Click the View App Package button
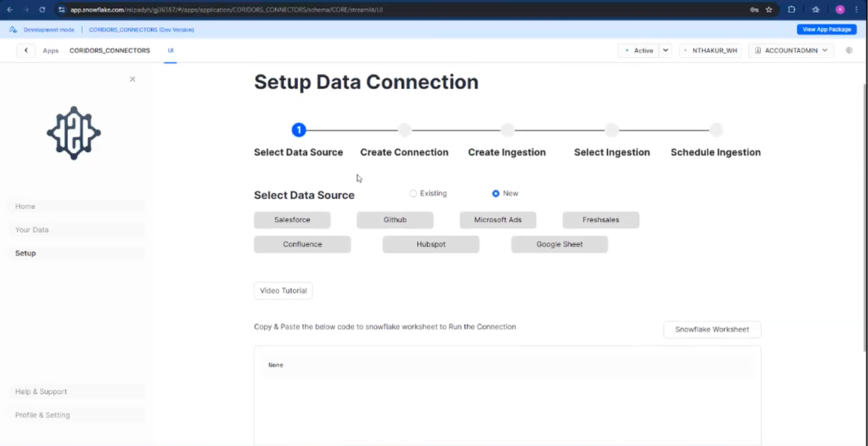This screenshot has width=868, height=446. pyautogui.click(x=827, y=29)
